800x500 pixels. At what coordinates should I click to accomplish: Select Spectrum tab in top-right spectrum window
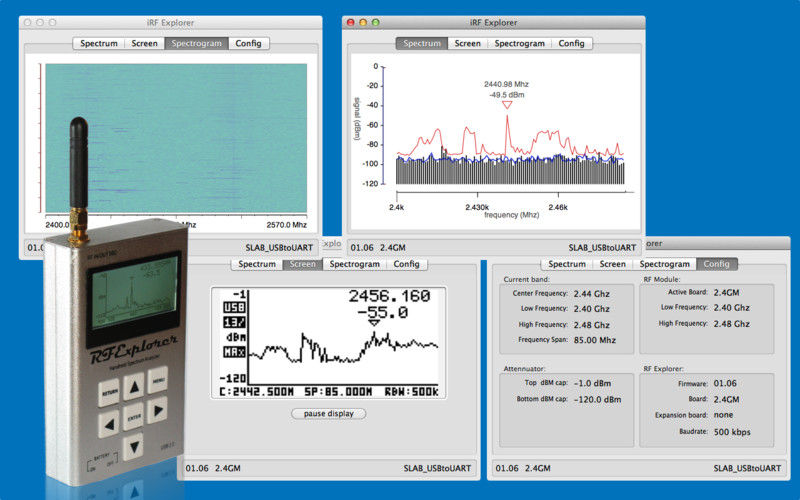tap(422, 43)
